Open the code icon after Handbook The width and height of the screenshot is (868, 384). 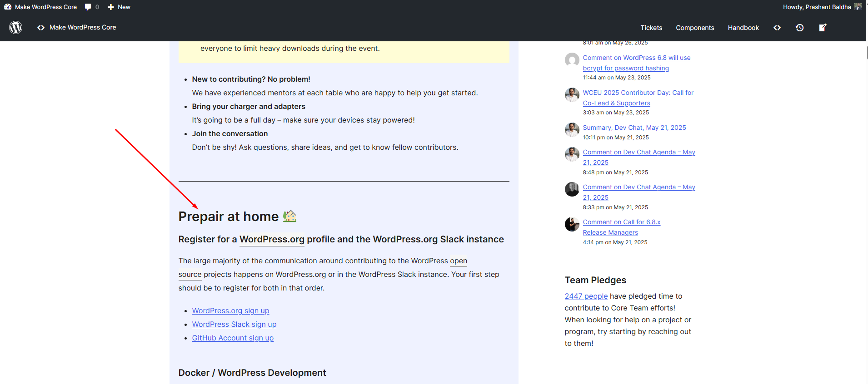(x=777, y=28)
